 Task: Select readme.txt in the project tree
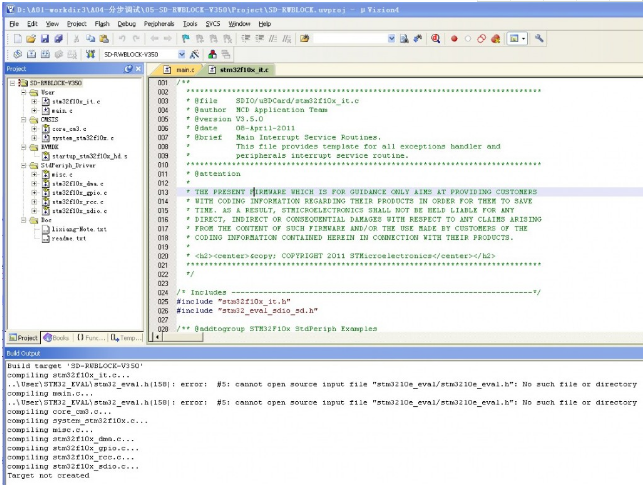(70, 238)
